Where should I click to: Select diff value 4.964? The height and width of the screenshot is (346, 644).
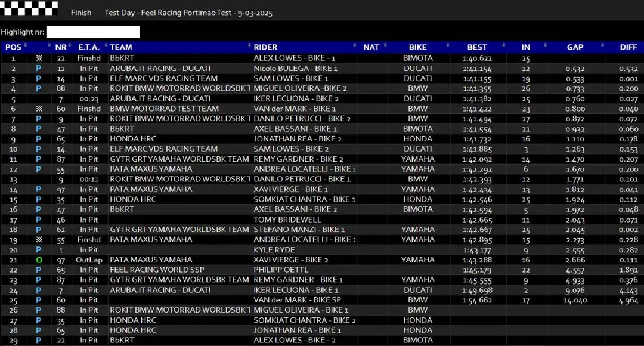pos(628,301)
